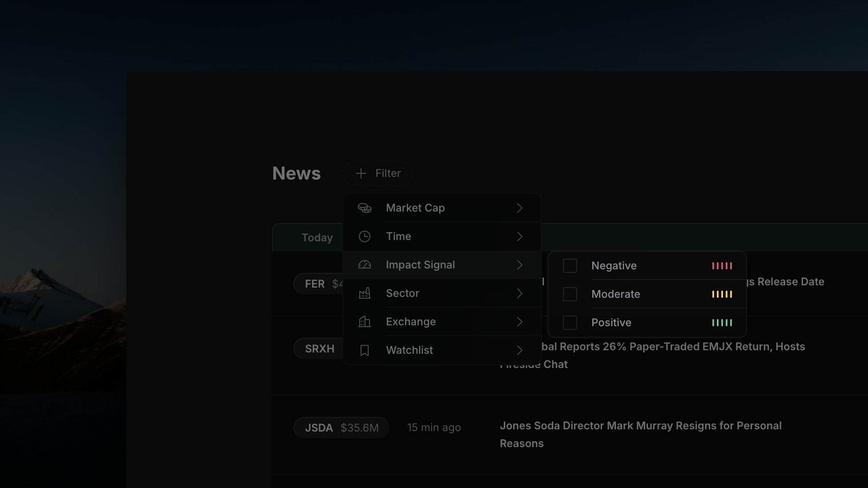The width and height of the screenshot is (868, 488).
Task: Click the Exchange building icon
Action: (x=365, y=322)
